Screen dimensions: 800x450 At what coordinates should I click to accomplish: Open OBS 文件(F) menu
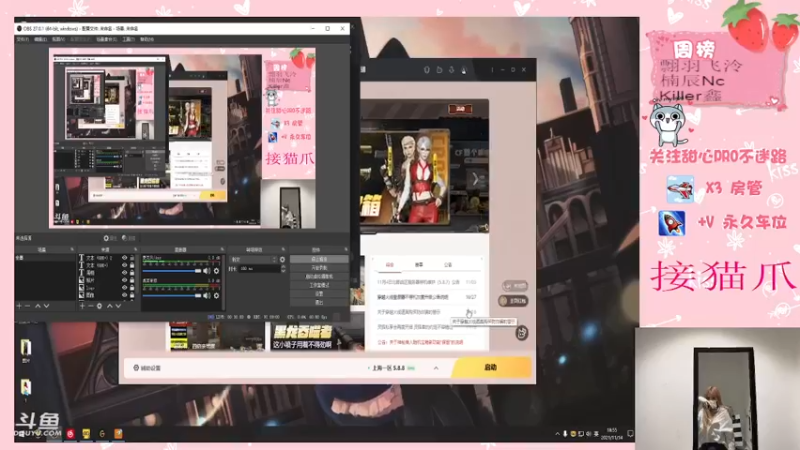[23, 39]
